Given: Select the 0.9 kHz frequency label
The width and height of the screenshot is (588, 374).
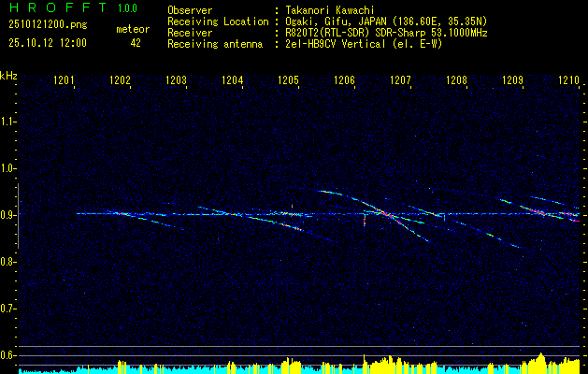Looking at the screenshot, I should point(7,215).
